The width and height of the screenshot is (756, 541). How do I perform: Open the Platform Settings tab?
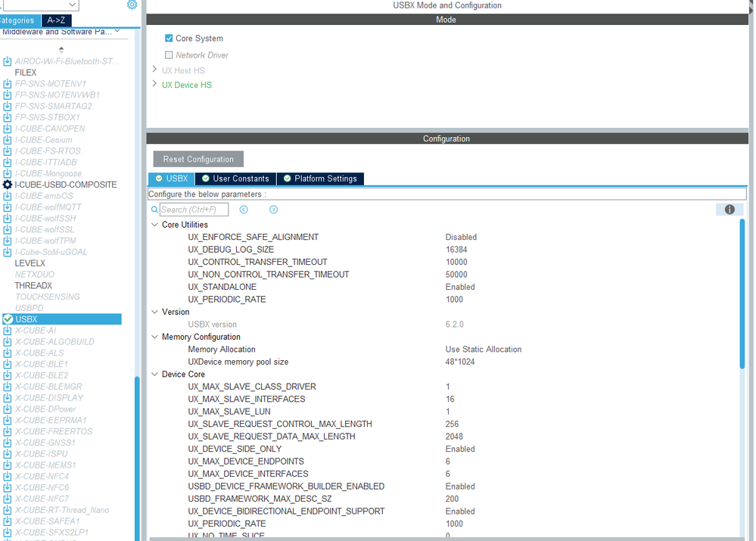(x=321, y=179)
